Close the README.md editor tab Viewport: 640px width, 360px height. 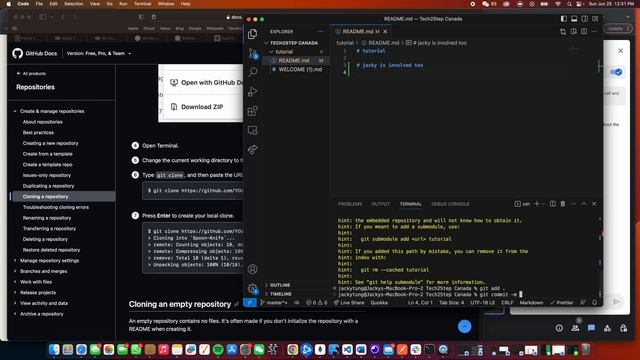coord(385,31)
